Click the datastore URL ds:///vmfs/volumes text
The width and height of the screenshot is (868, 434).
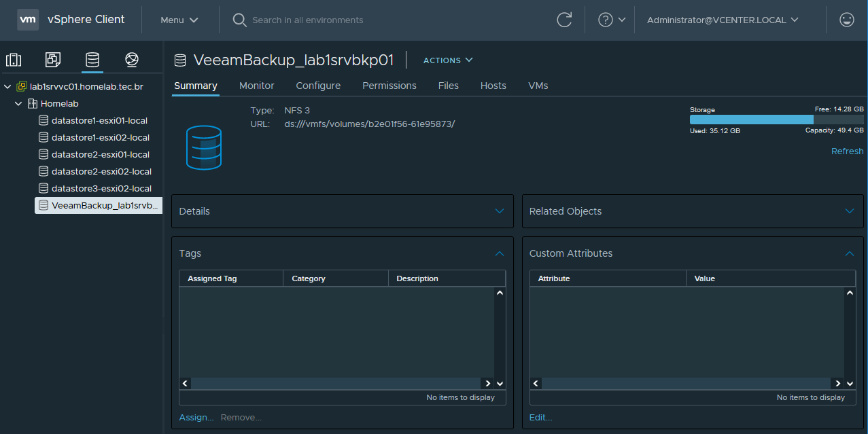click(x=370, y=124)
